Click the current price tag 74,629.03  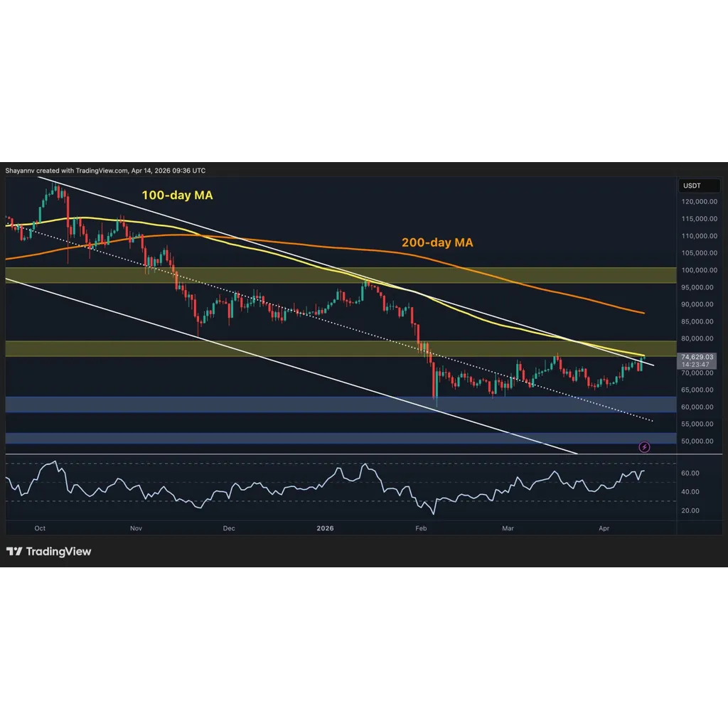(x=697, y=357)
